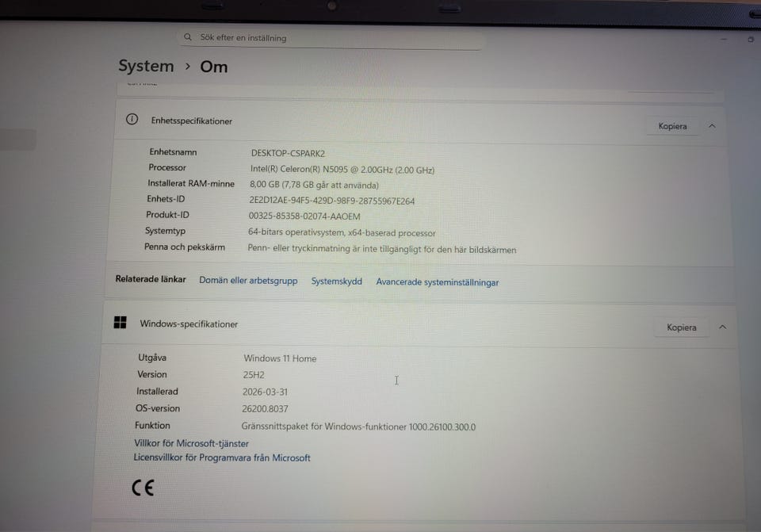Click the Windows-specifikationer header title
This screenshot has height=532, width=761.
189,323
